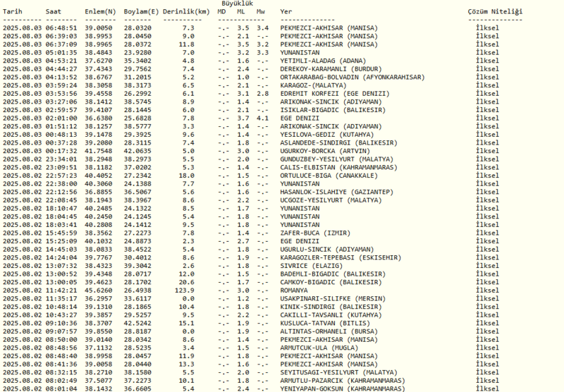The width and height of the screenshot is (564, 392).
Task: Select 'ASLANDEDE-SINDIRGI (BALIKESIR)' location
Action: [x=339, y=143]
